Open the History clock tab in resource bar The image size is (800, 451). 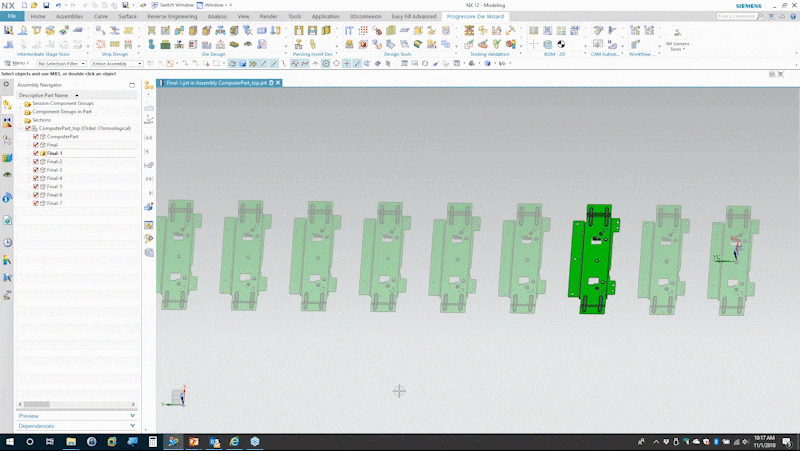click(x=7, y=242)
